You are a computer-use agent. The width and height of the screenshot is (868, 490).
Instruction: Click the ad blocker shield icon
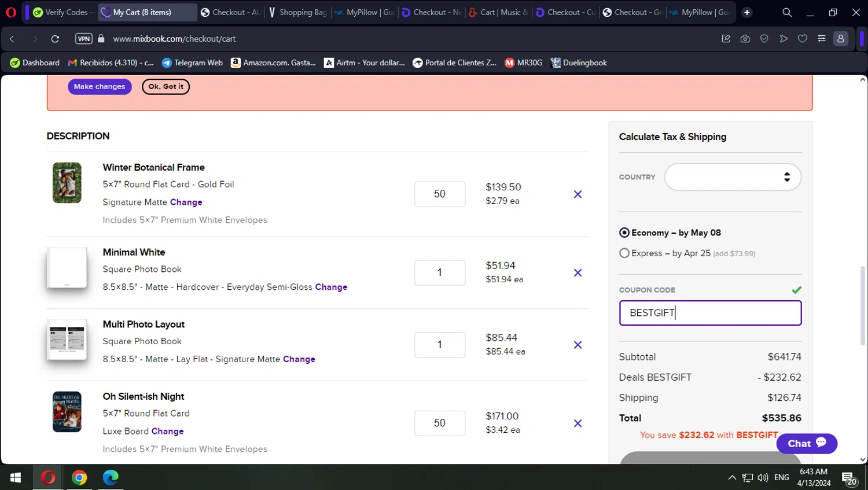(x=764, y=39)
